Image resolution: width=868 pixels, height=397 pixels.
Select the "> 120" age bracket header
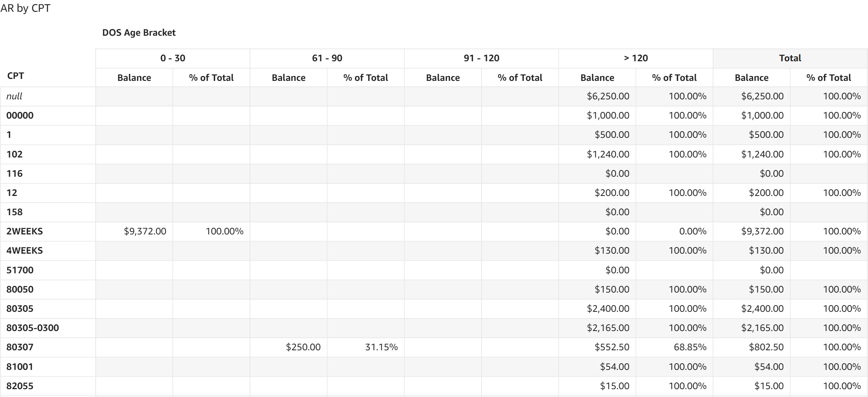(636, 58)
